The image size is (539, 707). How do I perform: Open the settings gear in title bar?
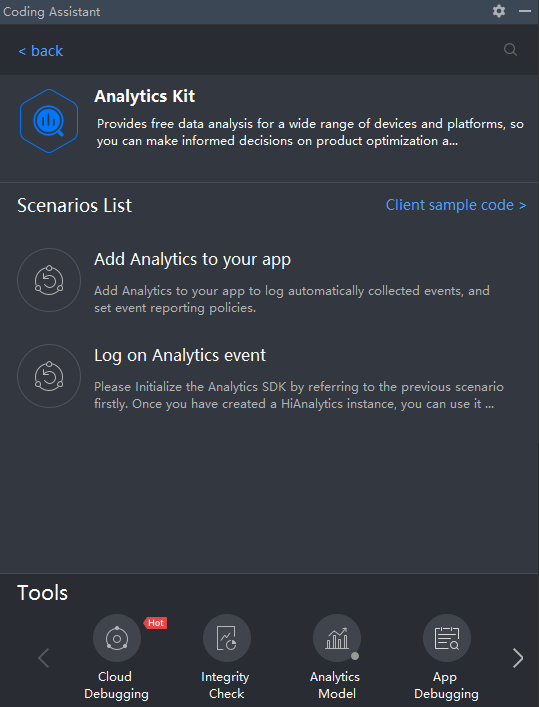click(x=499, y=11)
